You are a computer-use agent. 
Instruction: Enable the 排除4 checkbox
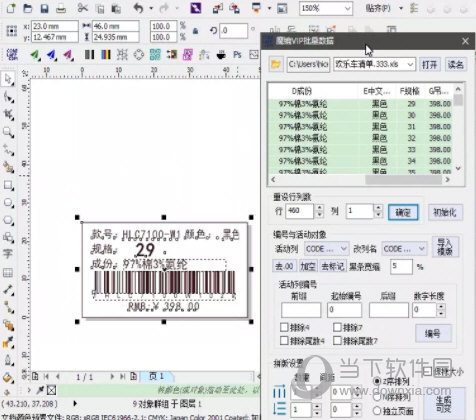284,327
